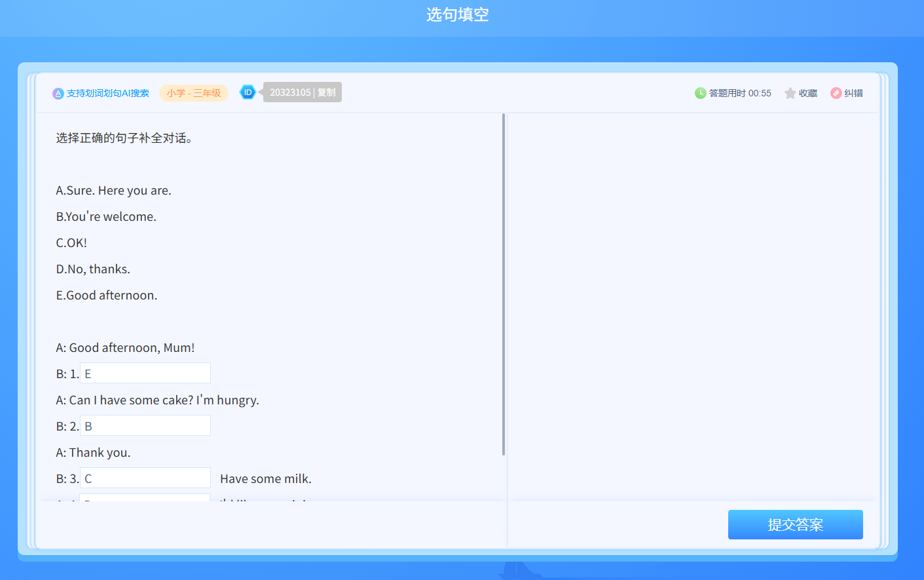Submit answers with 提交答案 button
924x580 pixels.
pyautogui.click(x=795, y=524)
